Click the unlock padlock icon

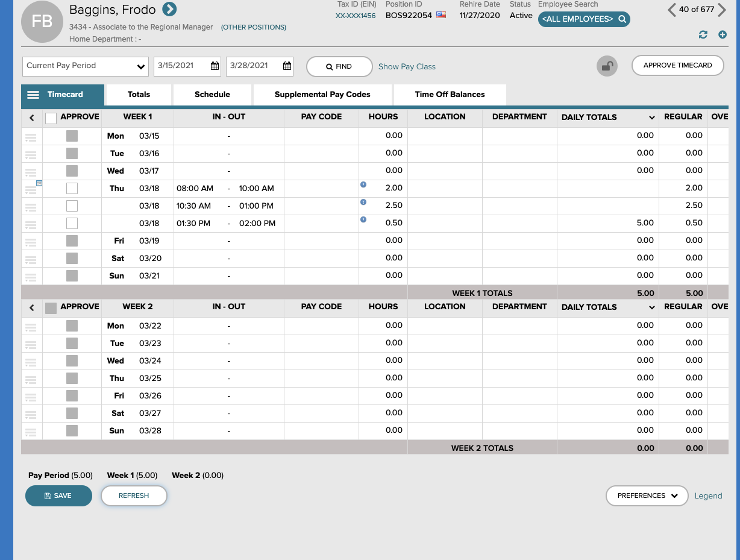607,66
